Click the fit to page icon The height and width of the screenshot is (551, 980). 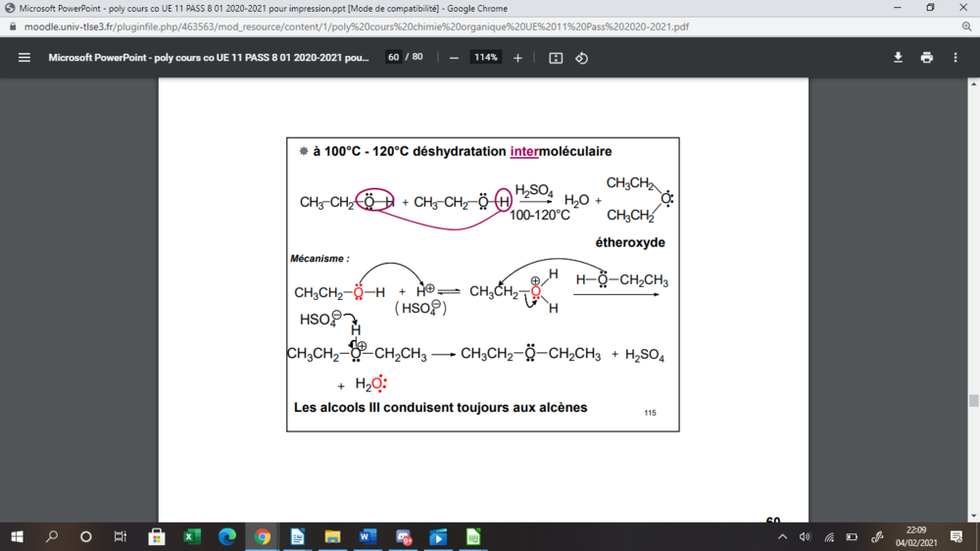coord(556,58)
